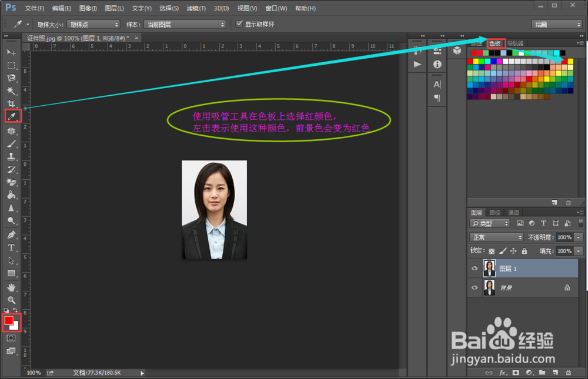The width and height of the screenshot is (588, 379).
Task: Select the Dodge tool
Action: coord(11,220)
